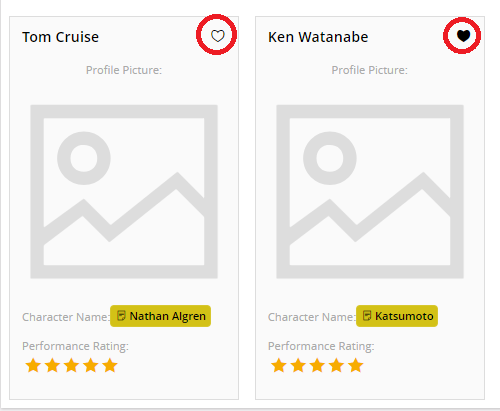Set Tom Cruise's rating to one star
Viewport: 500px width, 411px height.
click(x=33, y=365)
